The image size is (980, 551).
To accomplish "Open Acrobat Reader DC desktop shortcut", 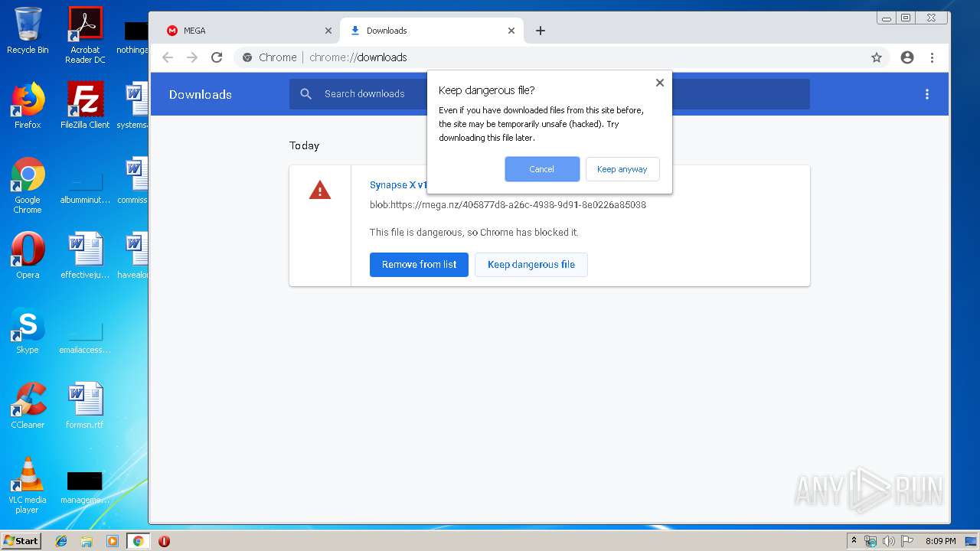I will (85, 35).
